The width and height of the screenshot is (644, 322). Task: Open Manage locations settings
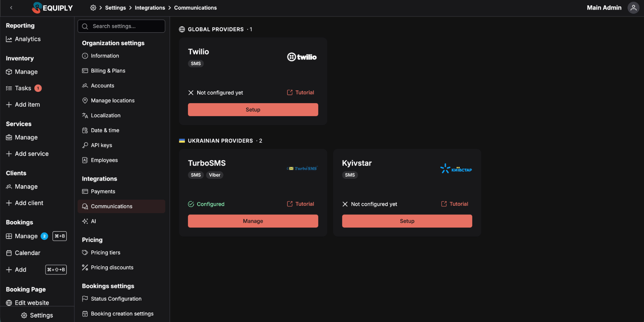[x=121, y=101]
